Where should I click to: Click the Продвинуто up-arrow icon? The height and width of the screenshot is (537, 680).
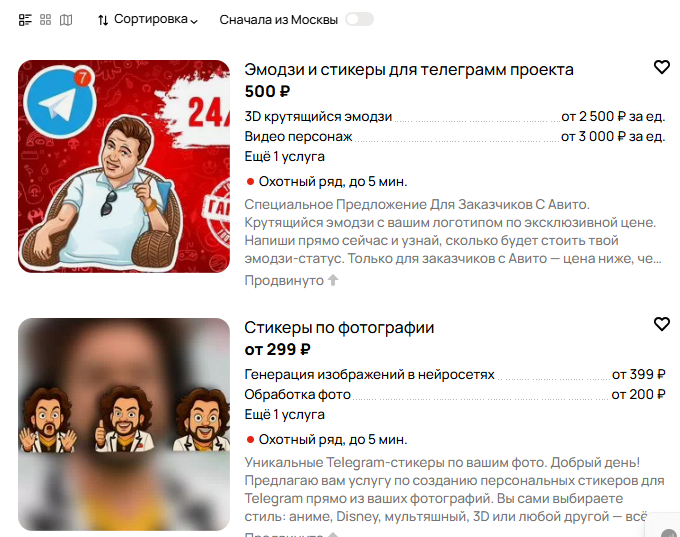tap(333, 280)
